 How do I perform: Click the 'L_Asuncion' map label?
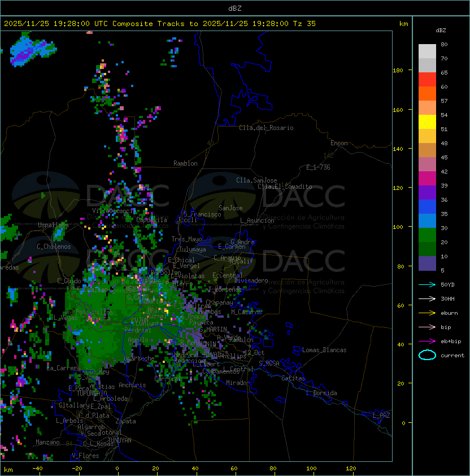(x=257, y=220)
